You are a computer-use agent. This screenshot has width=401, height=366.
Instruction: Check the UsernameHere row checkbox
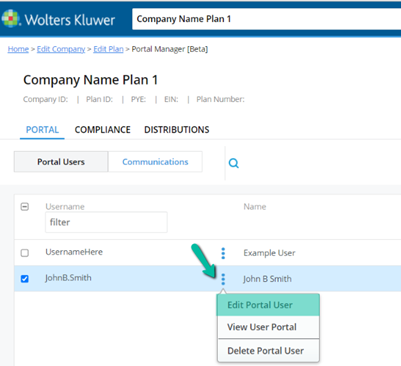tap(25, 253)
